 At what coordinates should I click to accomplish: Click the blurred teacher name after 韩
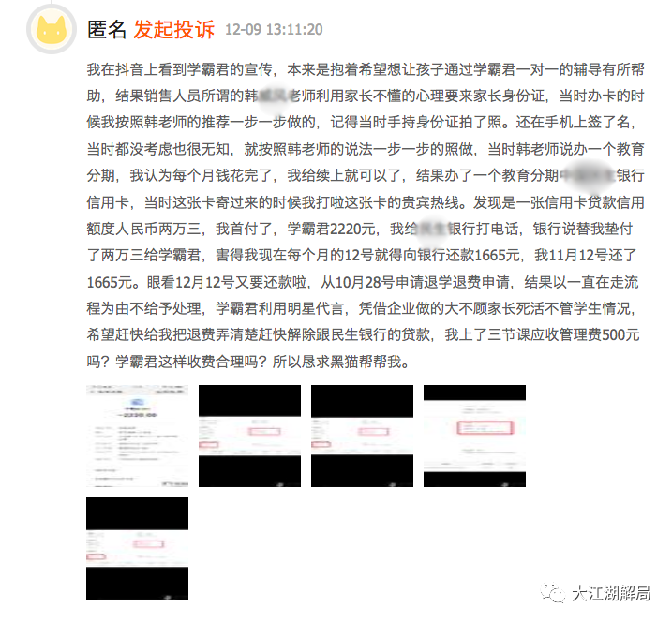click(273, 96)
